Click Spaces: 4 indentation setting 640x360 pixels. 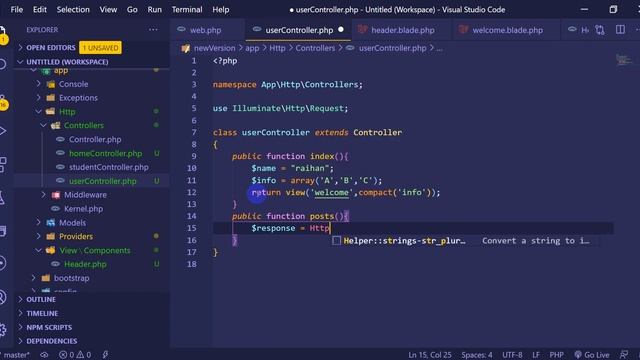point(477,355)
